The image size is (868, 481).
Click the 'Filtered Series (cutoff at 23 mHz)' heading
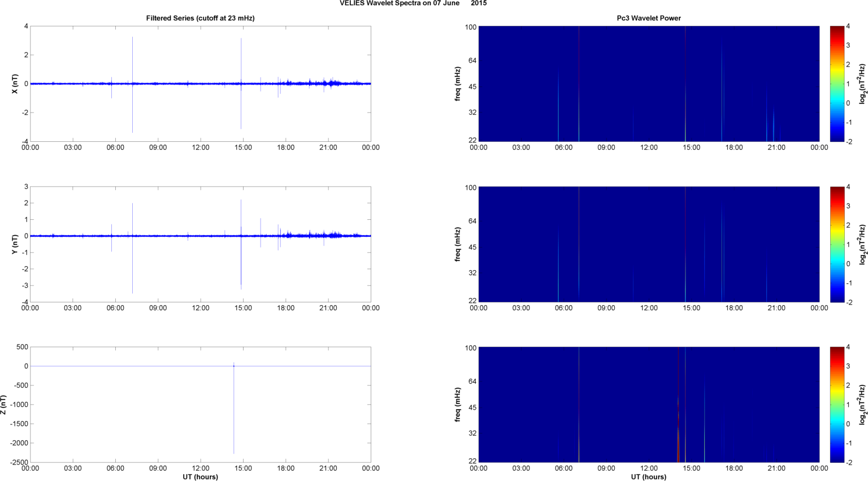click(x=201, y=18)
